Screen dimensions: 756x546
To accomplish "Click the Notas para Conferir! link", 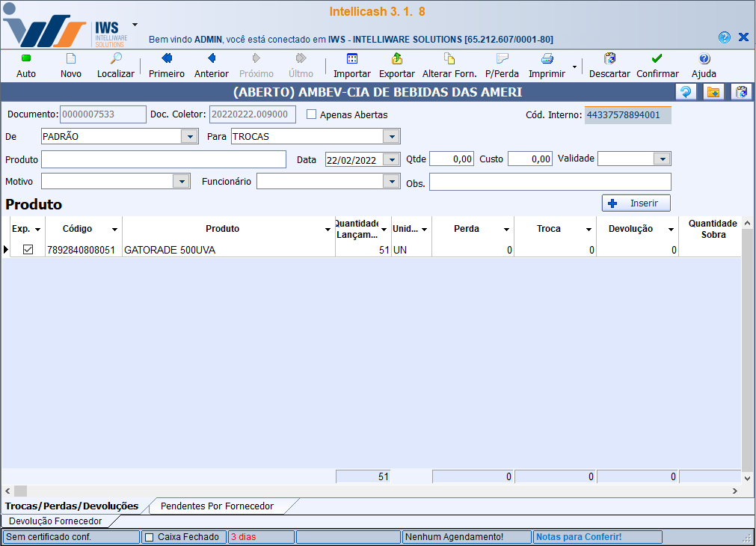I will tap(579, 537).
